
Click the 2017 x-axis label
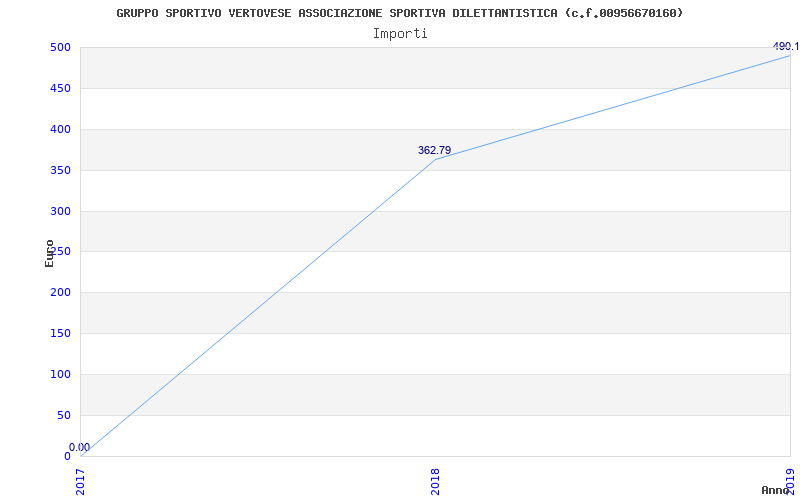point(80,482)
